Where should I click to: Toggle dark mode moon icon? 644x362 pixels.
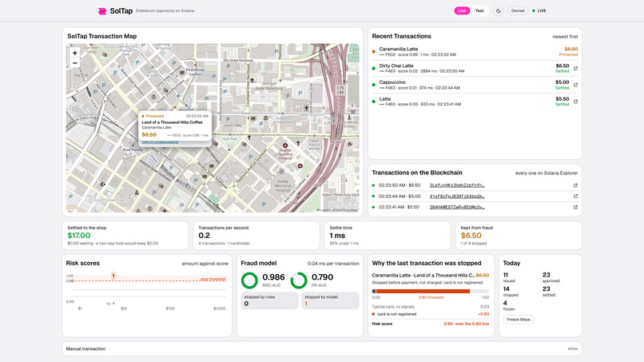(499, 11)
